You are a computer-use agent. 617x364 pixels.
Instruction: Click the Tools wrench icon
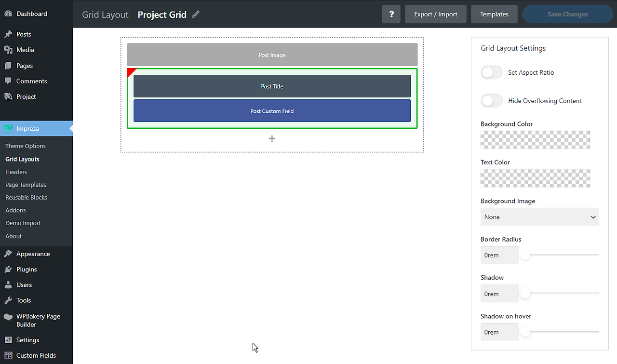8,300
